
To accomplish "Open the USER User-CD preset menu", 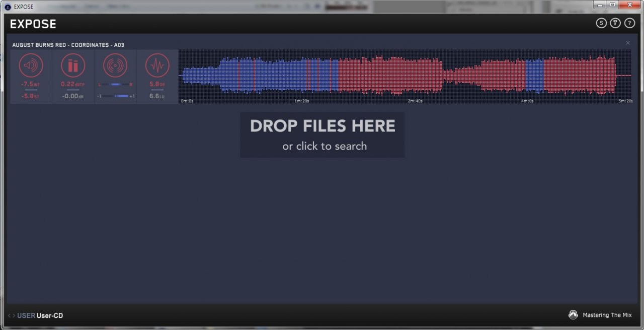I will [x=40, y=316].
